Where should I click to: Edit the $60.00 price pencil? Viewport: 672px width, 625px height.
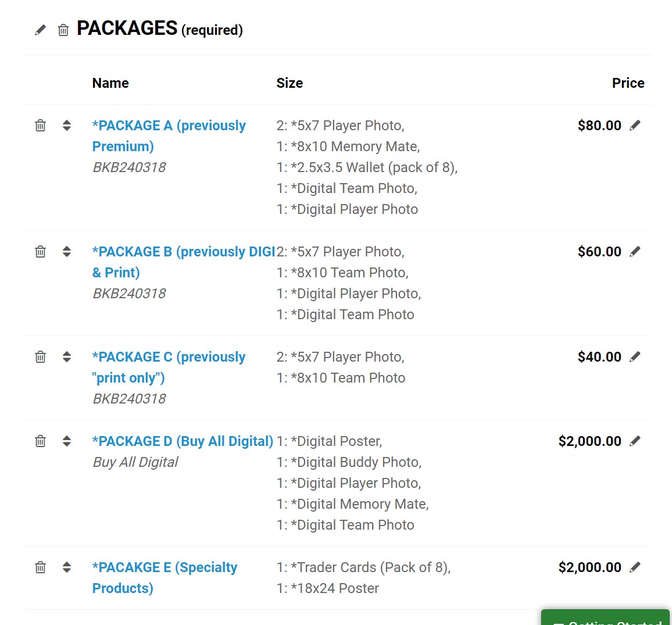click(635, 251)
